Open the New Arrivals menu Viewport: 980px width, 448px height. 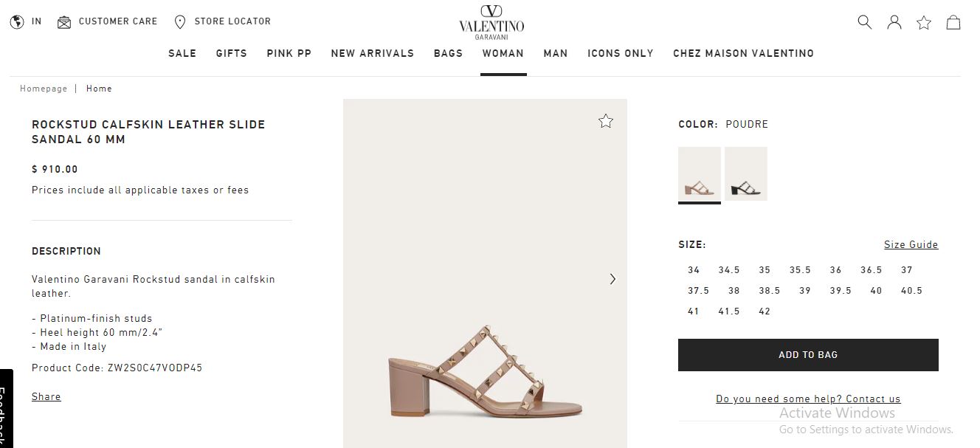[373, 53]
